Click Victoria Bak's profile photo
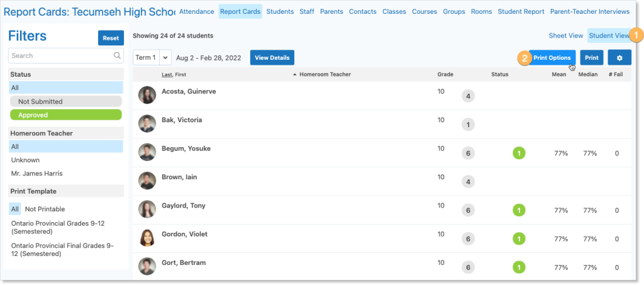Screen dimensions: 644x285 click(147, 123)
